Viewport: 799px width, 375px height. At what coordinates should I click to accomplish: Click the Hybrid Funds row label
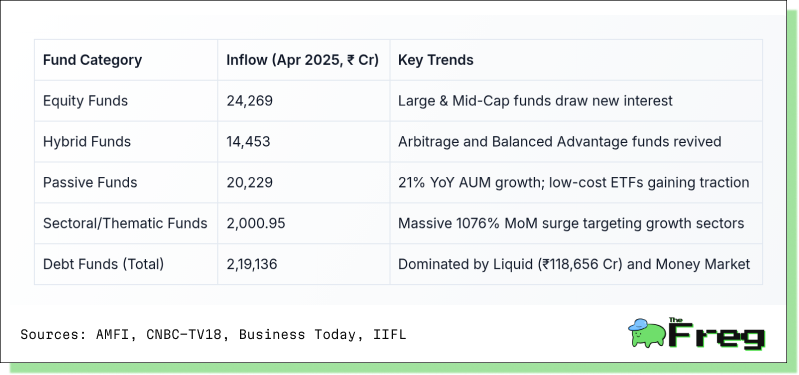click(x=87, y=142)
